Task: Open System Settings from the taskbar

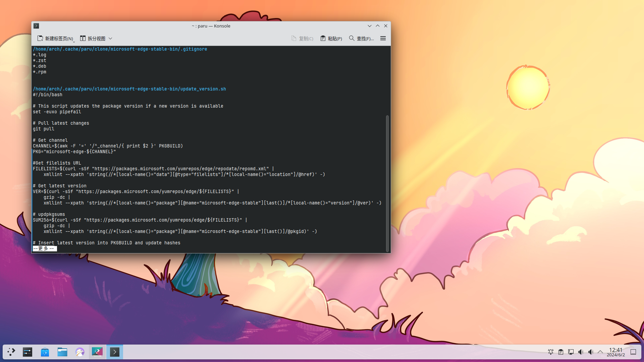Action: 28,352
